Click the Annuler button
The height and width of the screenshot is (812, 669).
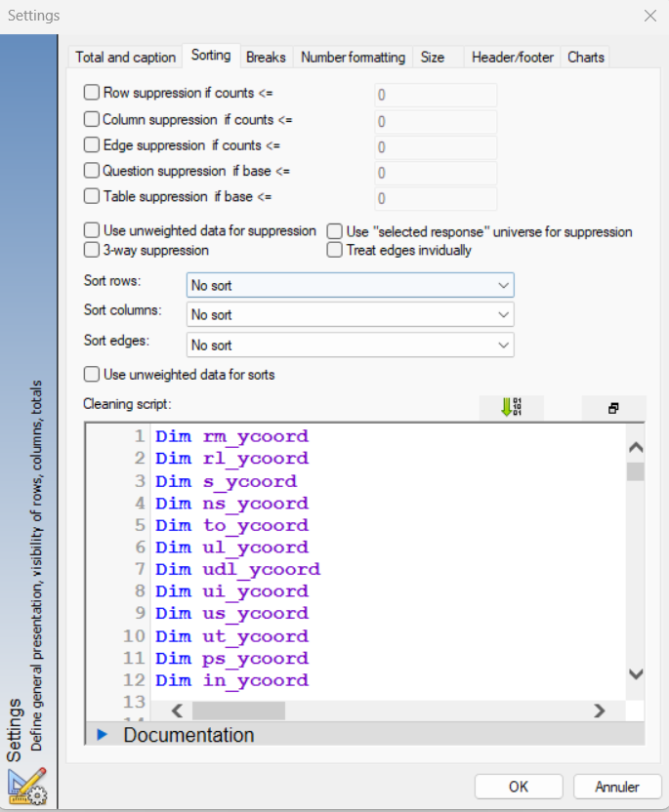pyautogui.click(x=617, y=787)
